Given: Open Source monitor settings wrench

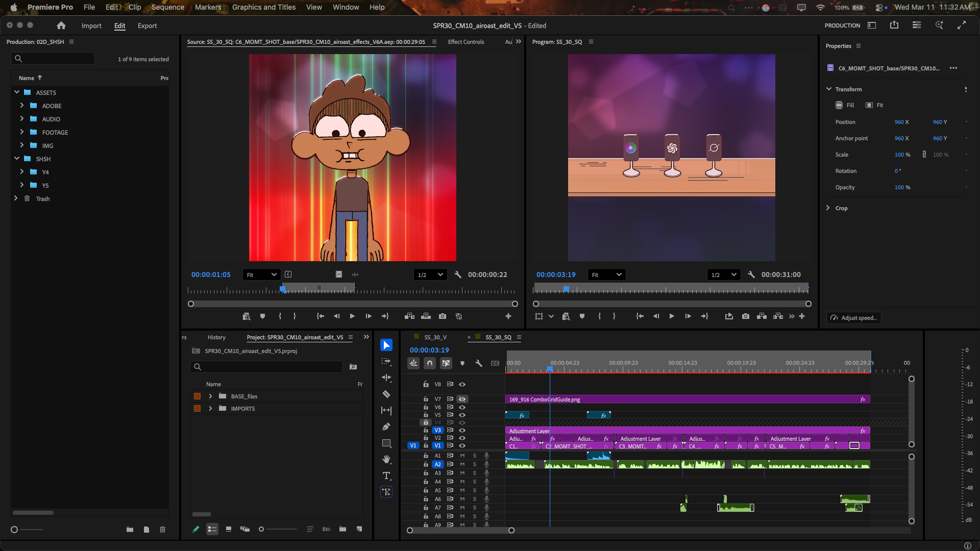Looking at the screenshot, I should pyautogui.click(x=458, y=274).
